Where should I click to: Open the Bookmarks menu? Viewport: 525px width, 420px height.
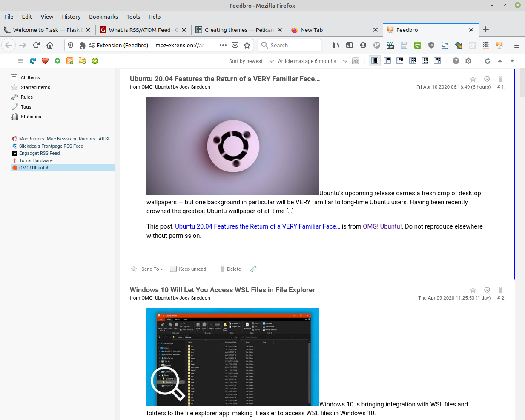pyautogui.click(x=103, y=17)
